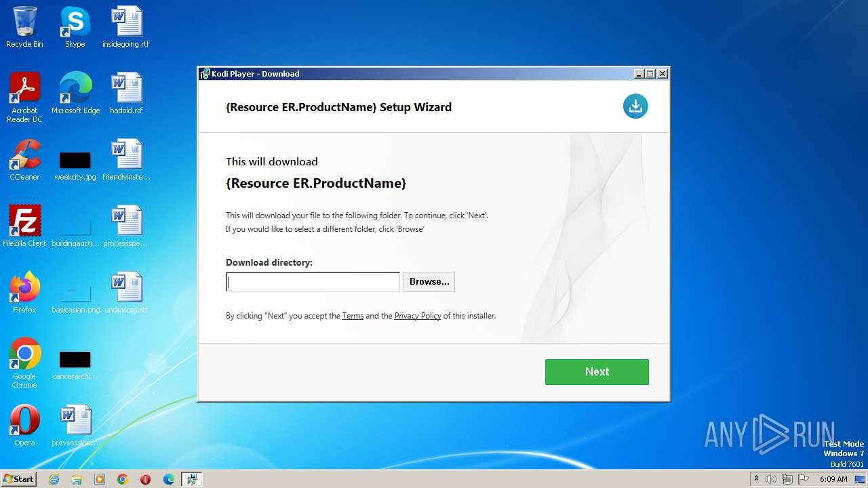The width and height of the screenshot is (868, 488).
Task: Open the volume control tray icon
Action: (771, 479)
